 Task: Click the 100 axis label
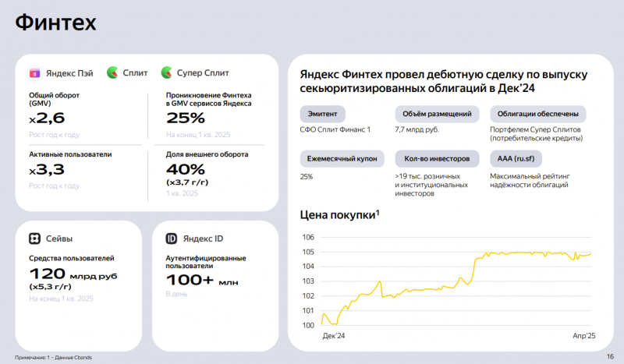(308, 325)
